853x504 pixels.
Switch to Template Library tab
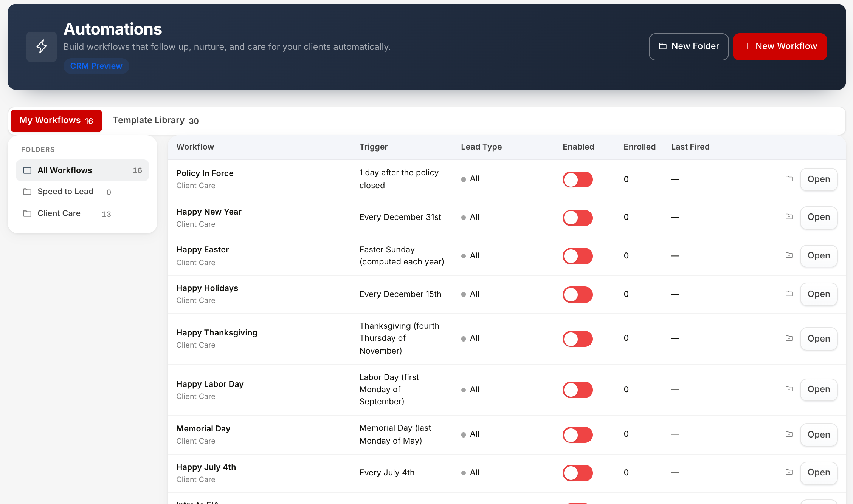point(156,121)
